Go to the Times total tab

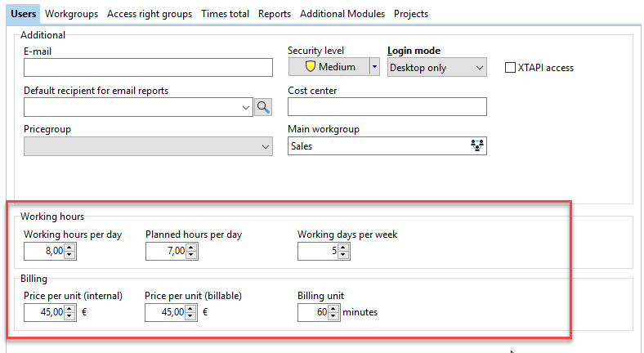[225, 14]
